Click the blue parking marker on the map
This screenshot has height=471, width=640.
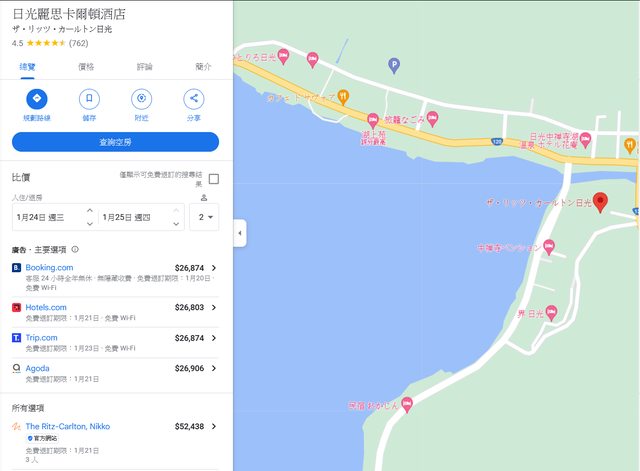click(393, 65)
